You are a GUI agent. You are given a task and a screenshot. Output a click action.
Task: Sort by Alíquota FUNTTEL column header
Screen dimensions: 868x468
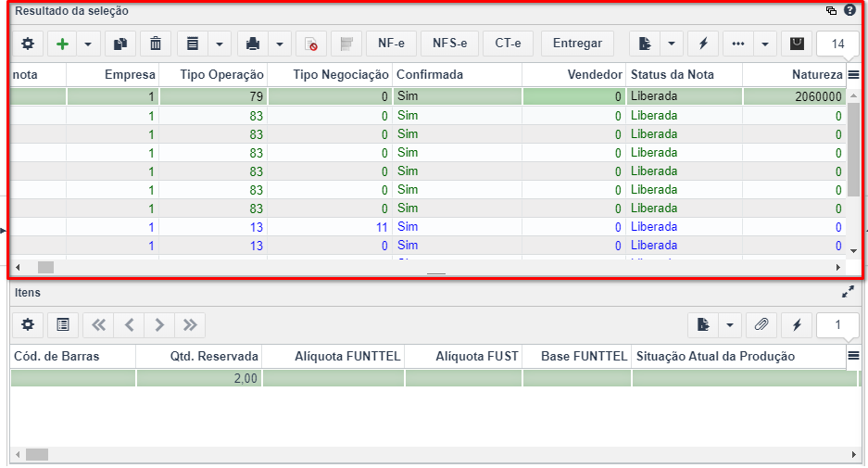click(x=333, y=356)
